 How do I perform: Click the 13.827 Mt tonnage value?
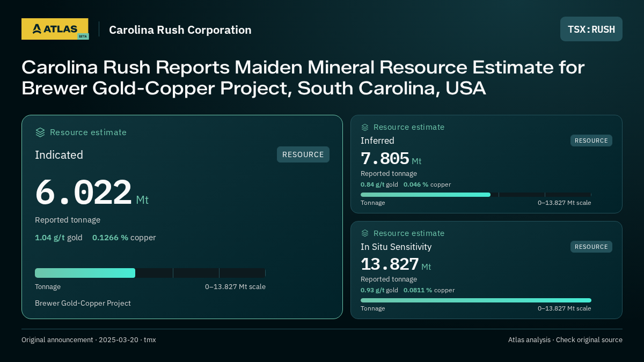pyautogui.click(x=396, y=264)
